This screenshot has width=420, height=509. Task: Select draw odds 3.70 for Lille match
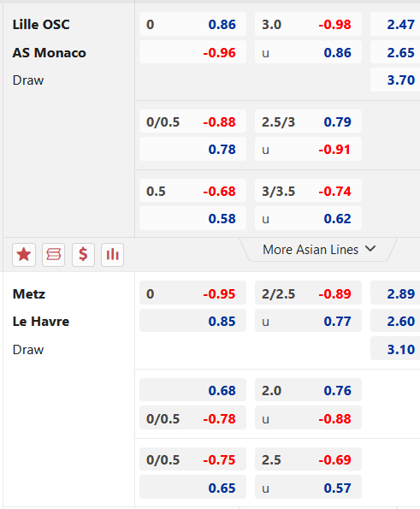pos(395,80)
